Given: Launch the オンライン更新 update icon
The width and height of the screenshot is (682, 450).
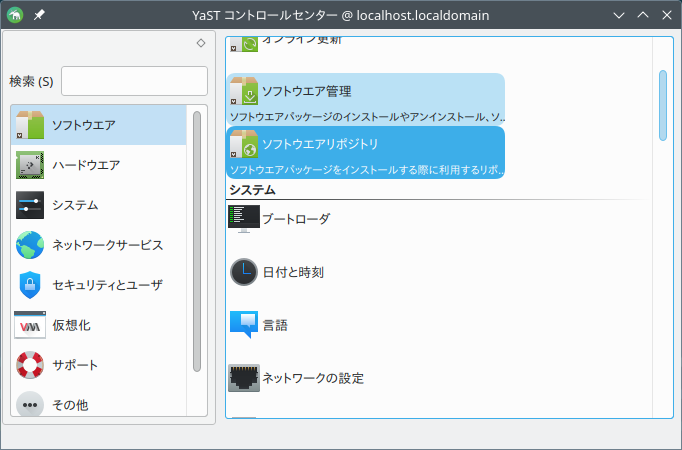Looking at the screenshot, I should click(244, 44).
